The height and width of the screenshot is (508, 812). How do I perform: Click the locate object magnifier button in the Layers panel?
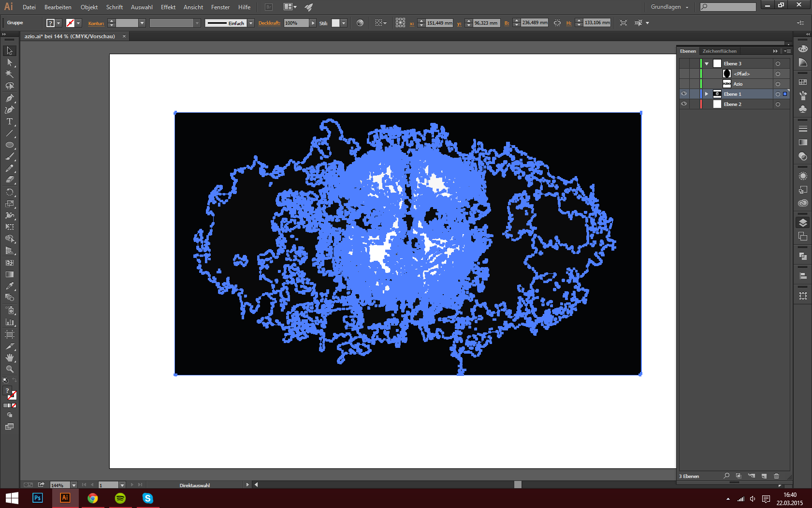pos(726,476)
